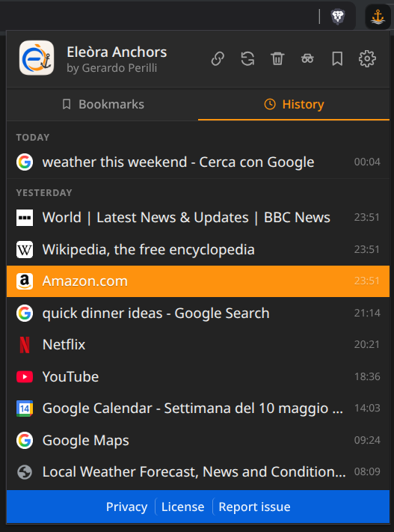394x532 pixels.
Task: Click the Netflix N favicon
Action: click(25, 345)
